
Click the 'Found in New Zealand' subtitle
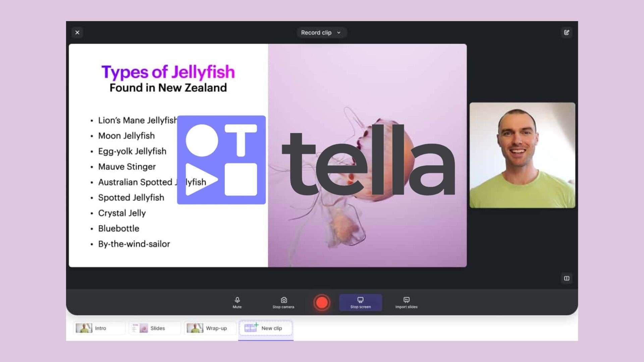168,88
